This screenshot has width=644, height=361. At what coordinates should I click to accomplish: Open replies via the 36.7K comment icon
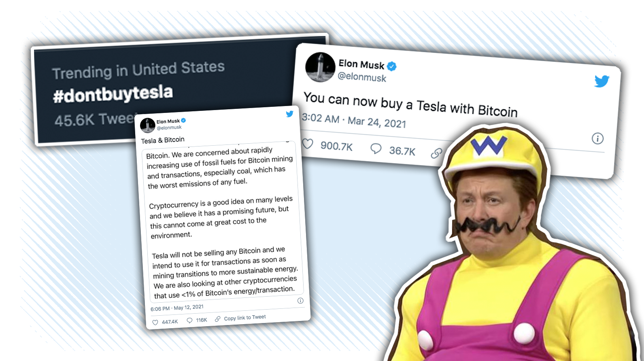click(x=376, y=149)
